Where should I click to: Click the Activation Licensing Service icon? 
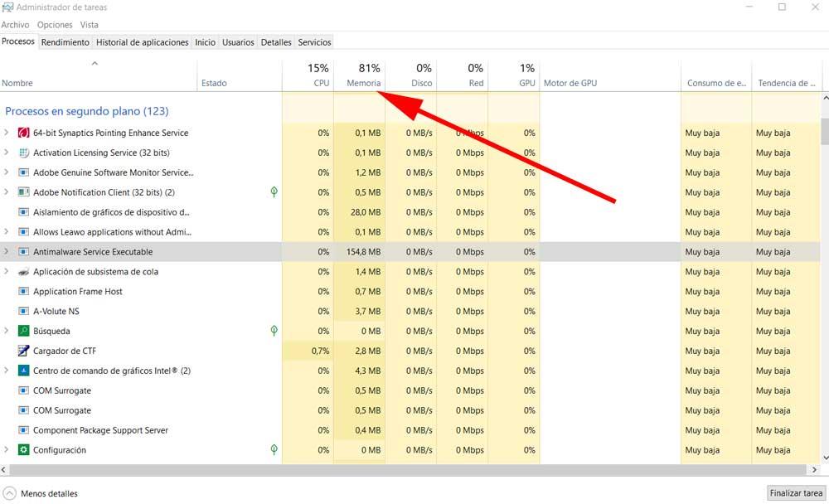(x=23, y=153)
